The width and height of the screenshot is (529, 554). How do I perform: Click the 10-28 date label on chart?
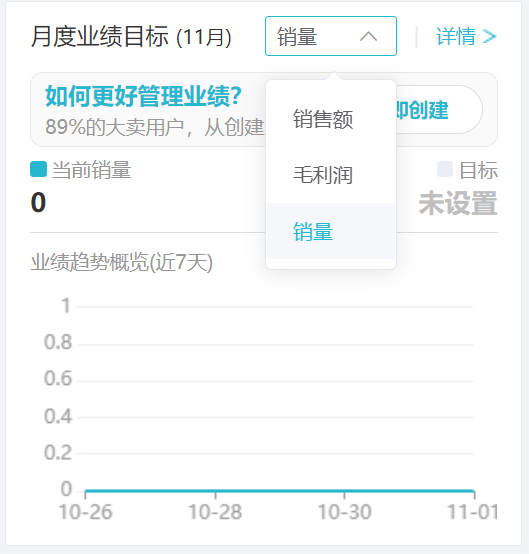[x=215, y=512]
